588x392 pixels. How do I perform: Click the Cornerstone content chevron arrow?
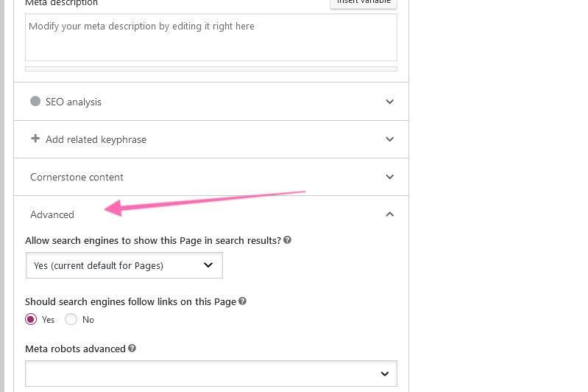(390, 177)
